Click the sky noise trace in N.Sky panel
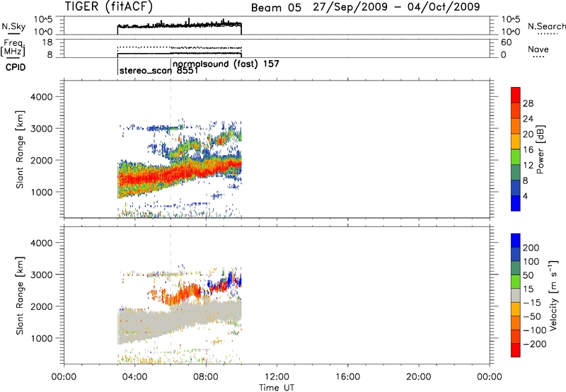 [x=180, y=25]
